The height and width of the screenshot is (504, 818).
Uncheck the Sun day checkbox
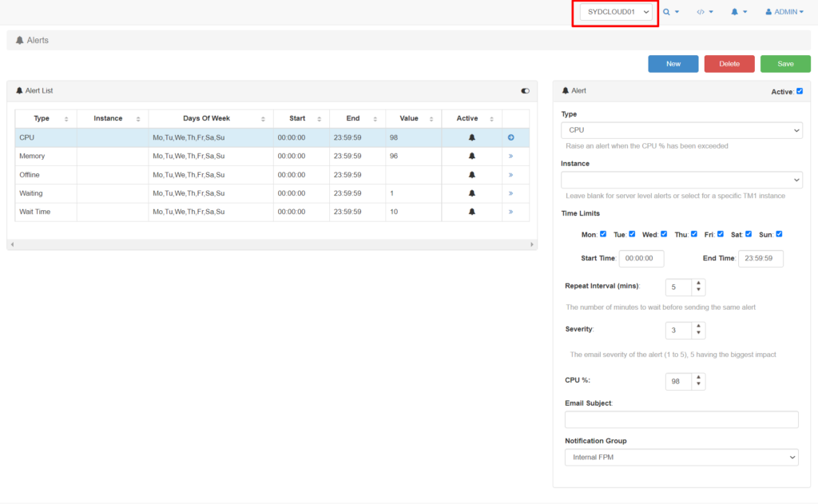pos(779,234)
